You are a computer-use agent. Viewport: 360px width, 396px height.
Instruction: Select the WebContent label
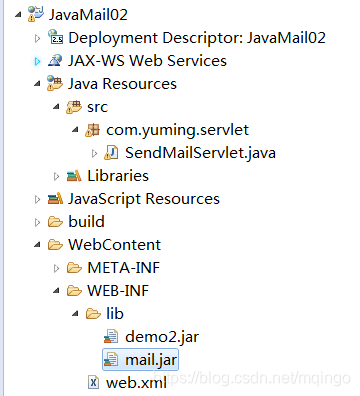(114, 245)
